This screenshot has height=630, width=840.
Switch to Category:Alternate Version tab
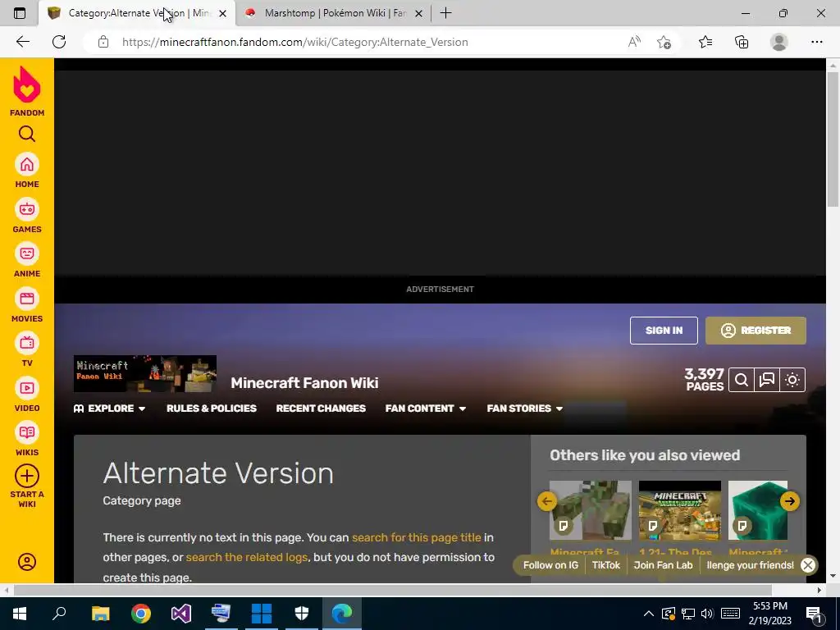(x=137, y=13)
